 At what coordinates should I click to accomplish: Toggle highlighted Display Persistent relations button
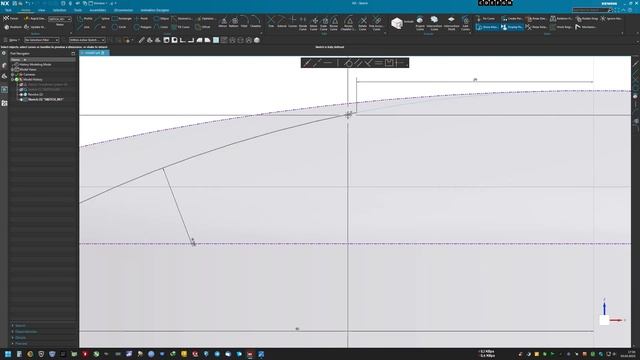pos(512,27)
